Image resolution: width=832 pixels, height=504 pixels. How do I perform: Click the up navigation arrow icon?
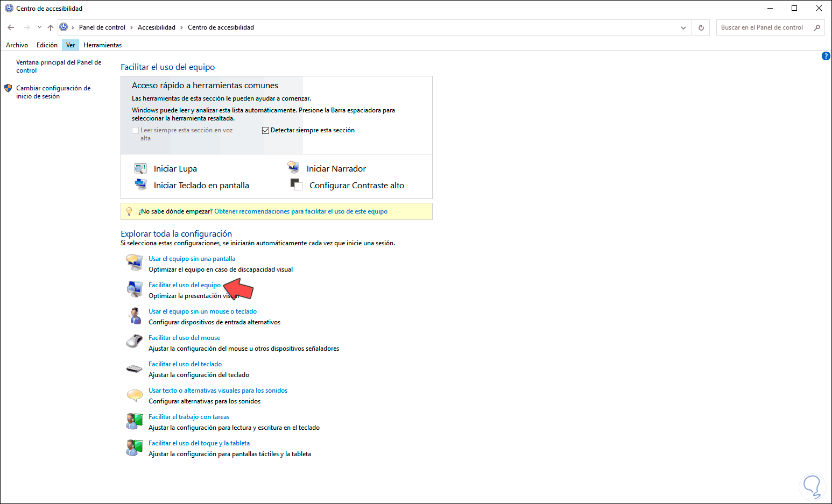[50, 27]
